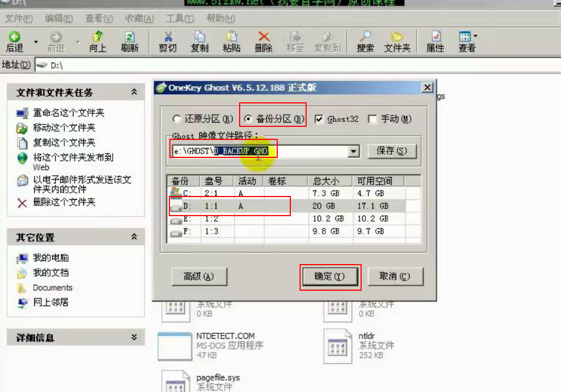561x392 pixels.
Task: Click the Network Neighborhood (网上邻居) icon
Action: [x=22, y=303]
